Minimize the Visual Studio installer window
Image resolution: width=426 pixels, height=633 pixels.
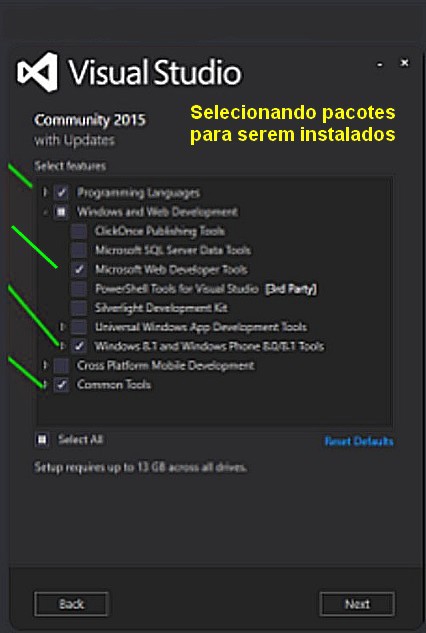coord(380,64)
